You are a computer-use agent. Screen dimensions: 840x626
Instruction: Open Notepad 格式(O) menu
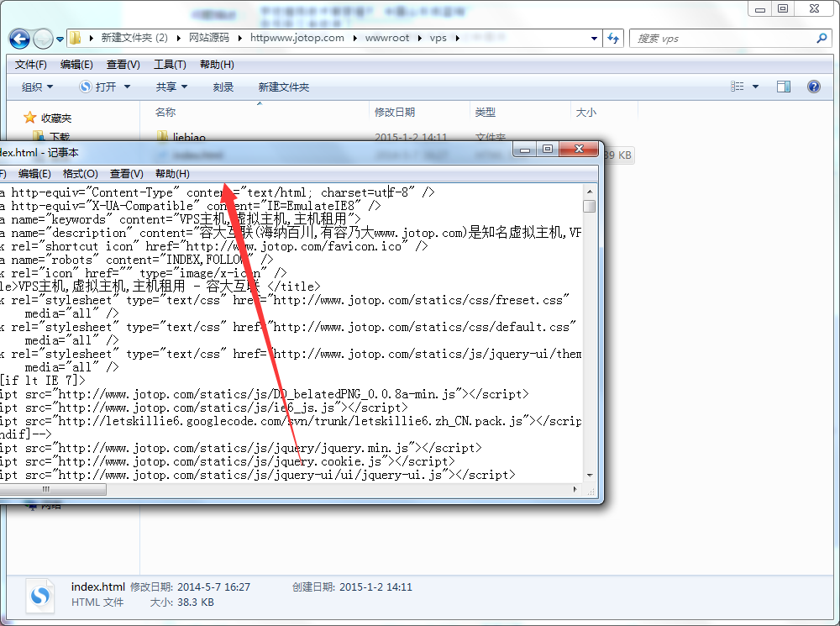click(x=81, y=174)
